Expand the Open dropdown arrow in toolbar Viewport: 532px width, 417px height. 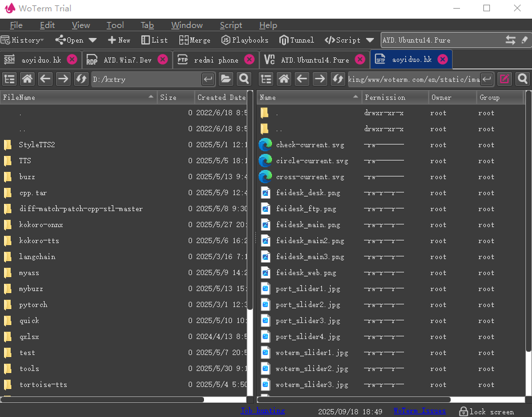(93, 40)
